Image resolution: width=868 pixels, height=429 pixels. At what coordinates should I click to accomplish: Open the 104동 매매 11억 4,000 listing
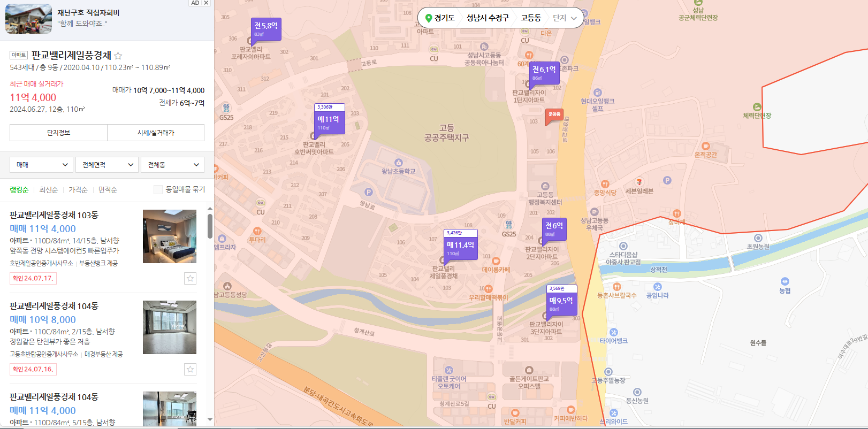[43, 410]
